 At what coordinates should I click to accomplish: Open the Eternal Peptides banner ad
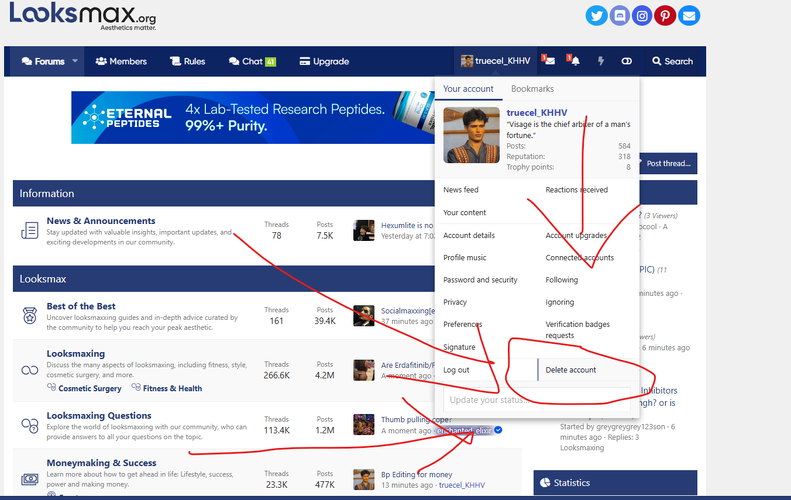(x=253, y=118)
